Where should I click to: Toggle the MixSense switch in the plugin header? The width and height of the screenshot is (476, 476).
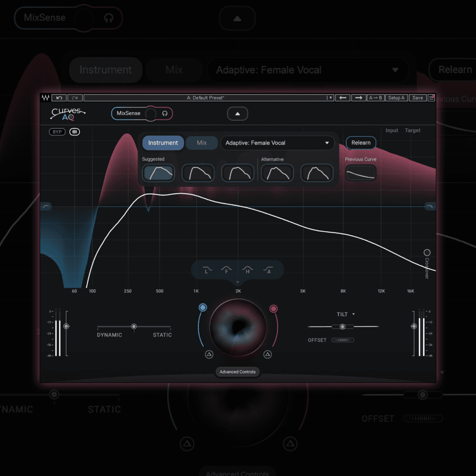click(151, 113)
